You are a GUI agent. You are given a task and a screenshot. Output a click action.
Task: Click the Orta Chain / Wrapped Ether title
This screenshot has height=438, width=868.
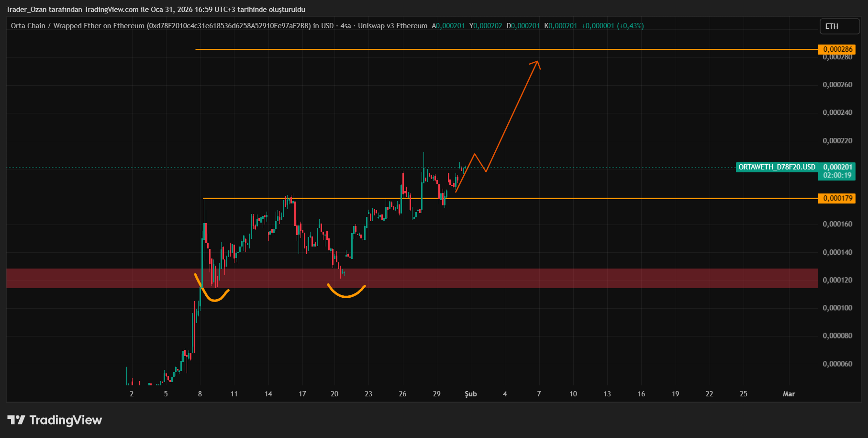click(78, 26)
